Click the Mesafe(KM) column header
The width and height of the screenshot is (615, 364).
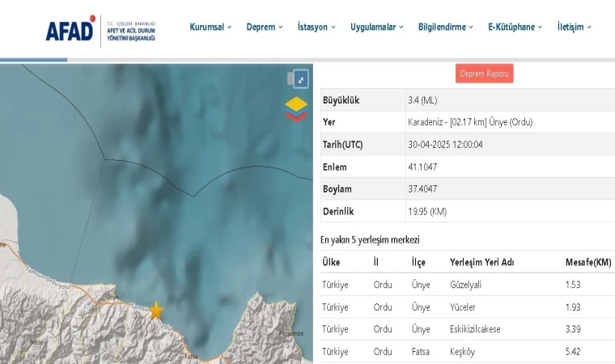(x=587, y=262)
